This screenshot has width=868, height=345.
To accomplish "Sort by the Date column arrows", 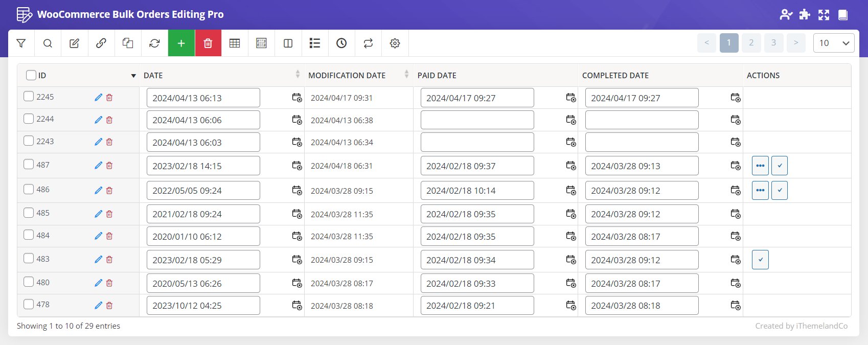I will click(x=298, y=75).
